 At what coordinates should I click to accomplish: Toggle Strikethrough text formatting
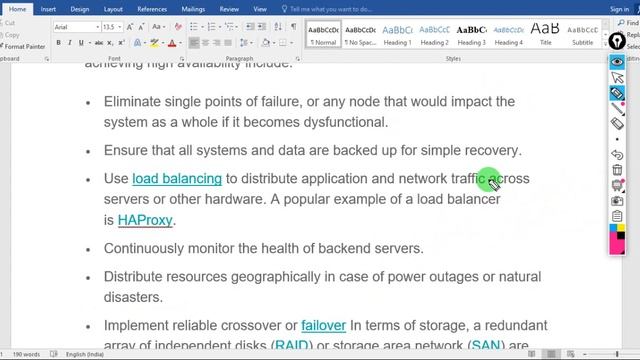click(99, 43)
